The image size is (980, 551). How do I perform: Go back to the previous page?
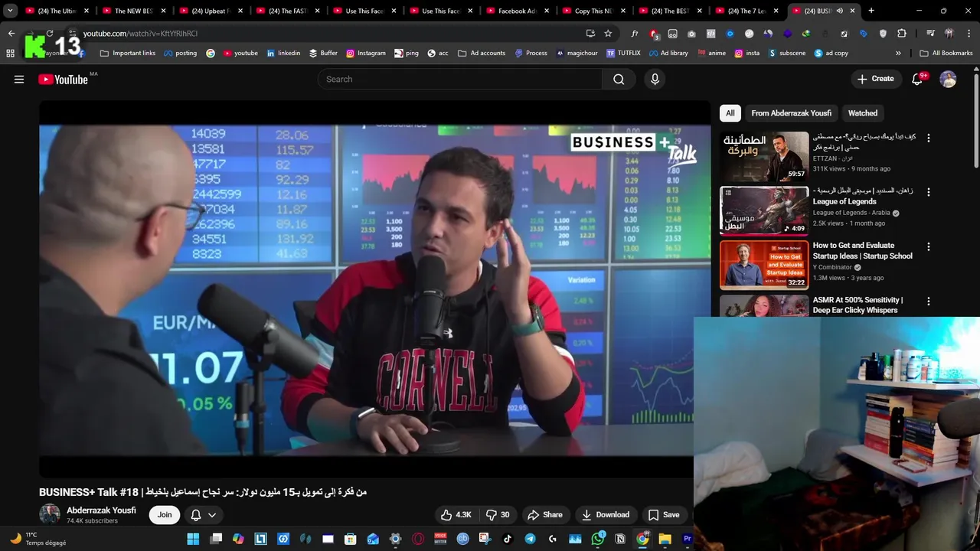[x=11, y=34]
